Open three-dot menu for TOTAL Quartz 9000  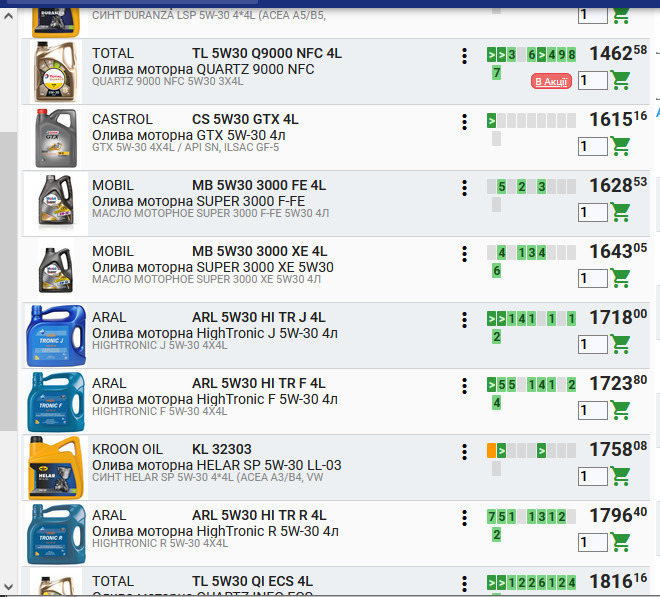point(464,56)
